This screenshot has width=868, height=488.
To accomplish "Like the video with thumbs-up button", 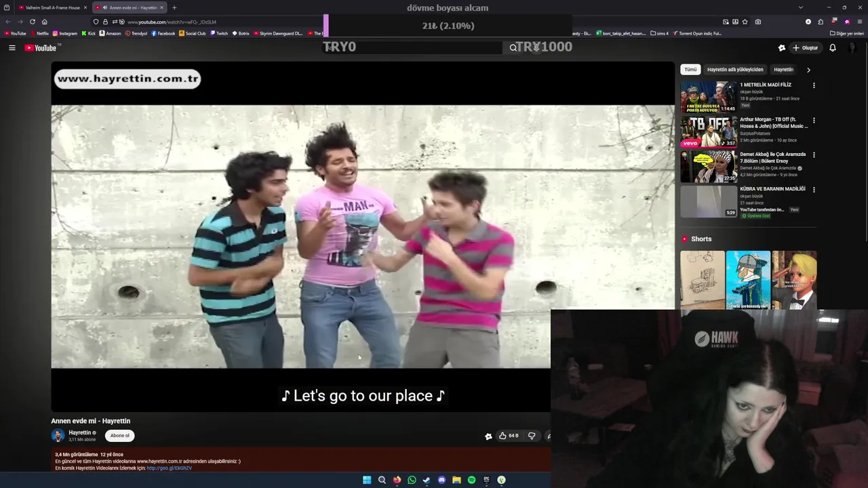I will coord(509,436).
